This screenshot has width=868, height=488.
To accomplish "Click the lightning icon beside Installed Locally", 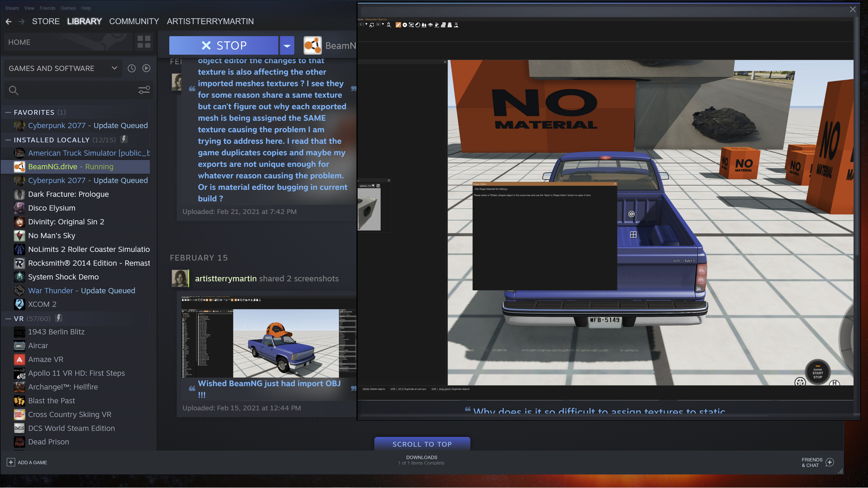I will click(x=124, y=139).
